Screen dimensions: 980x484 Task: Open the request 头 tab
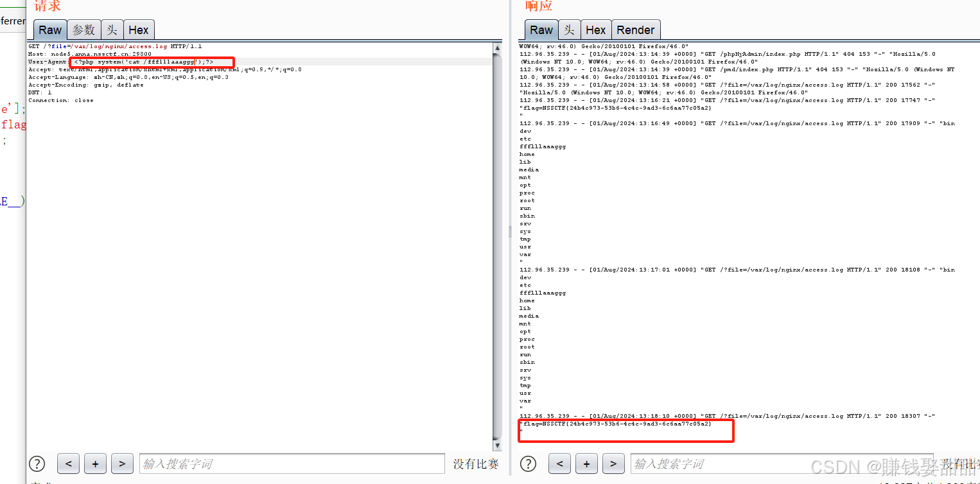pos(112,30)
